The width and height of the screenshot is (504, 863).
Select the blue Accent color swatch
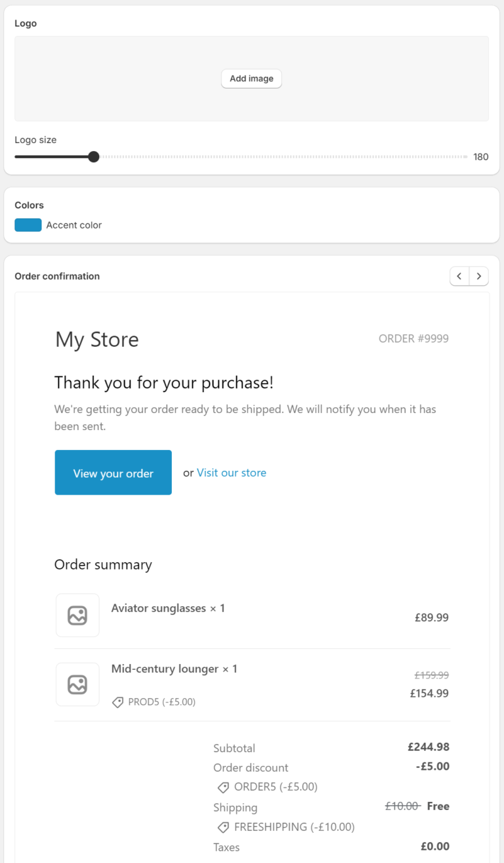pyautogui.click(x=28, y=225)
